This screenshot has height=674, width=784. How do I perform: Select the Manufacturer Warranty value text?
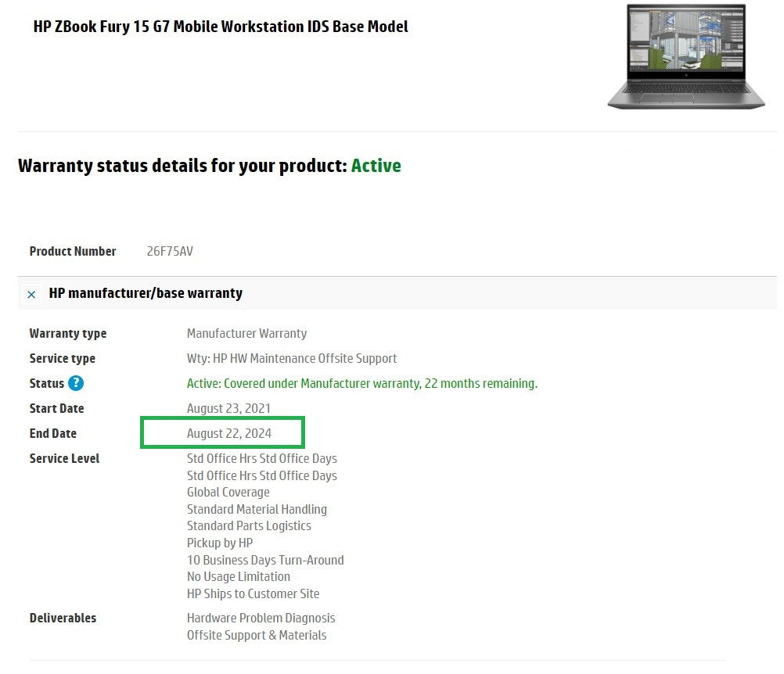pyautogui.click(x=246, y=333)
